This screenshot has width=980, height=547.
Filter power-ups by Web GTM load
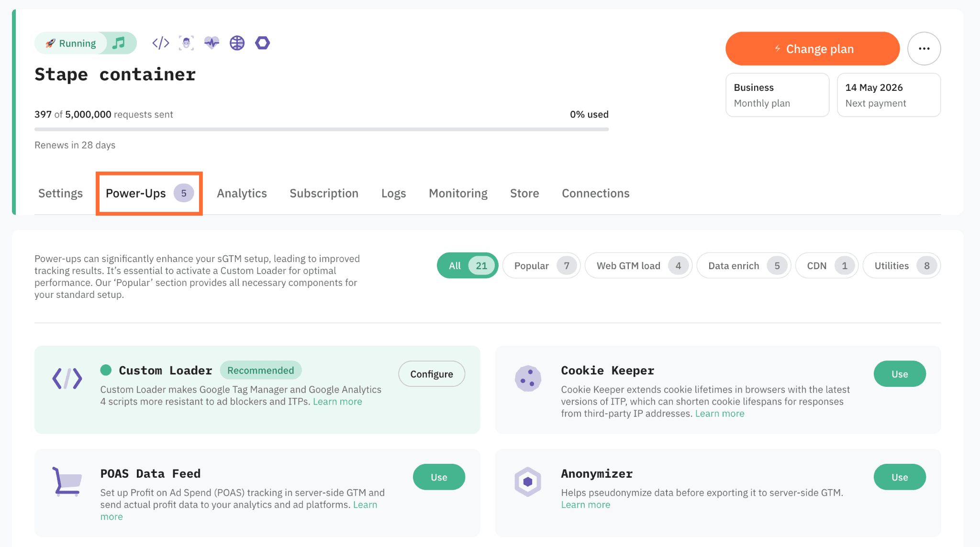pyautogui.click(x=638, y=265)
